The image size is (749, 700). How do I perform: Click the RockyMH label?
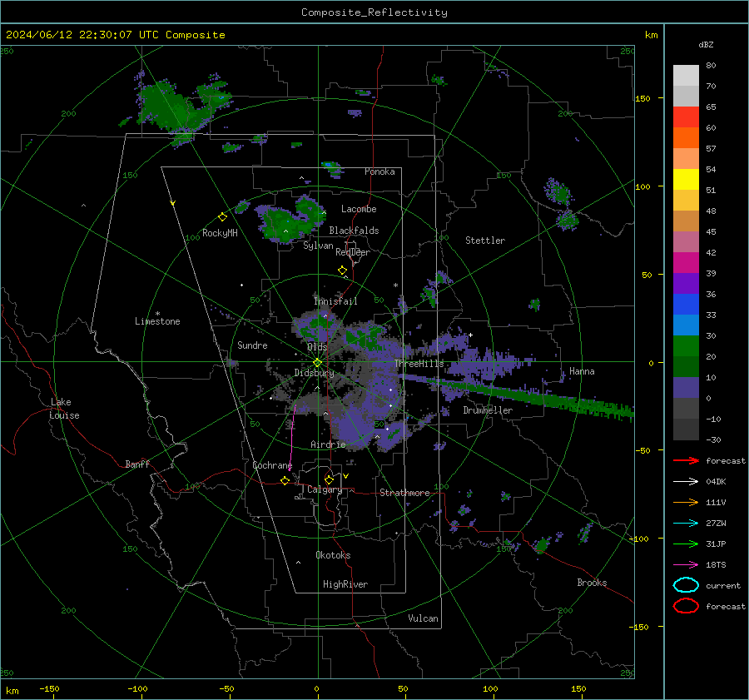pyautogui.click(x=220, y=233)
